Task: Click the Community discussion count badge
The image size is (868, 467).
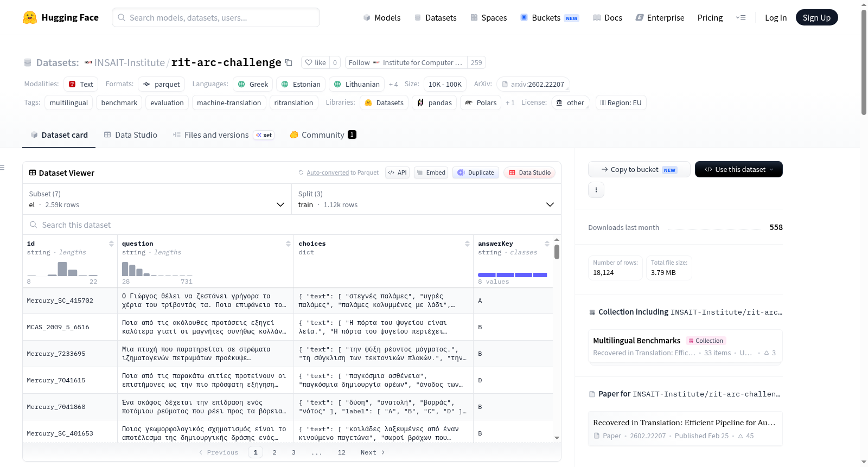Action: [352, 135]
